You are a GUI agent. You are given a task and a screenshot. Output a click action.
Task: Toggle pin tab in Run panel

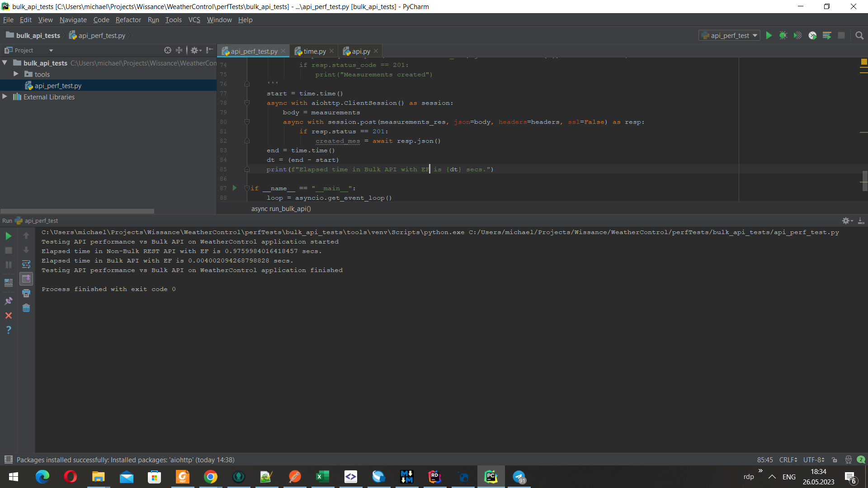click(x=8, y=301)
